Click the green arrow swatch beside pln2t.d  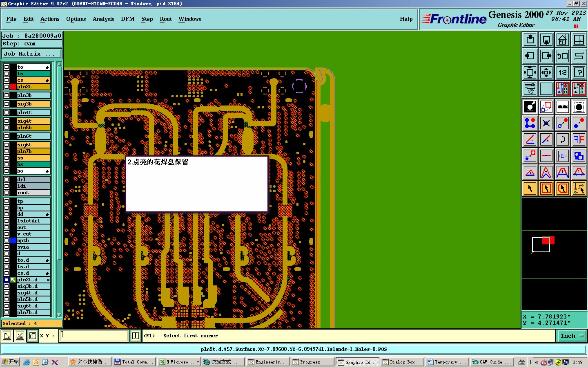13,280
